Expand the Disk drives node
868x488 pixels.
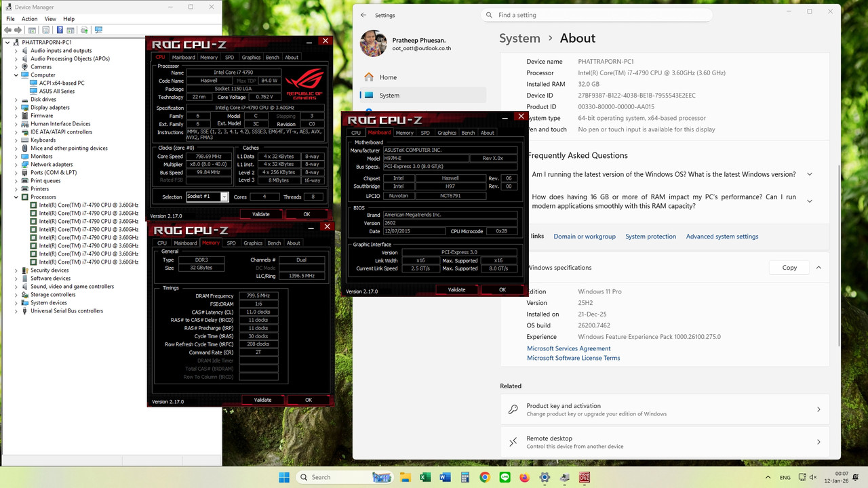click(x=16, y=100)
